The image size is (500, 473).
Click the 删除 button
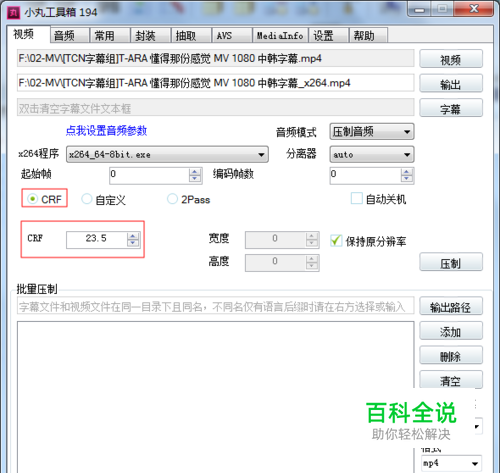coord(451,355)
